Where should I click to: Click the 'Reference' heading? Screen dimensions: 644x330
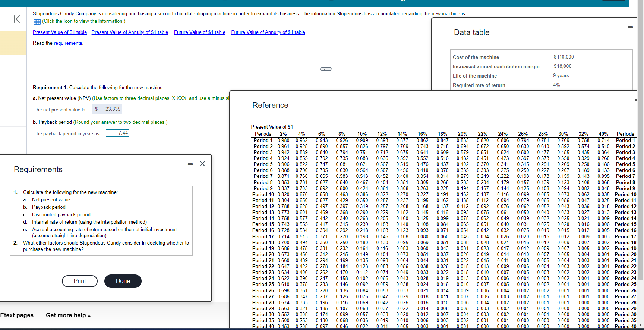pos(270,105)
